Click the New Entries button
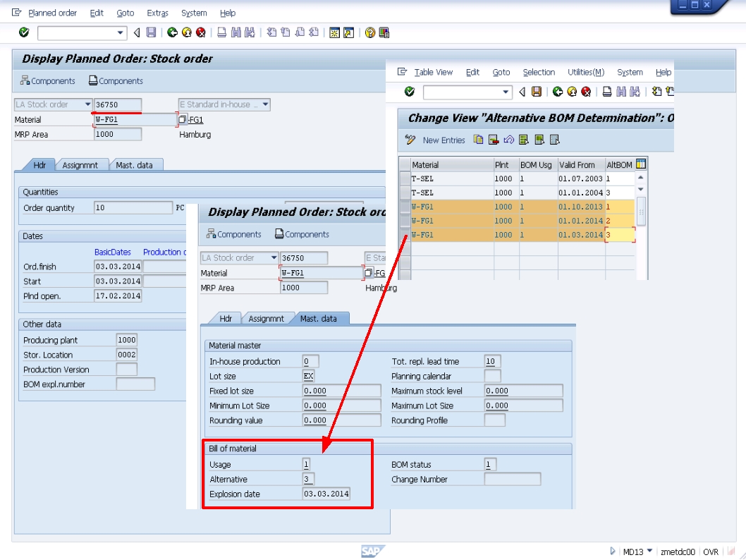746x560 pixels. pyautogui.click(x=443, y=140)
